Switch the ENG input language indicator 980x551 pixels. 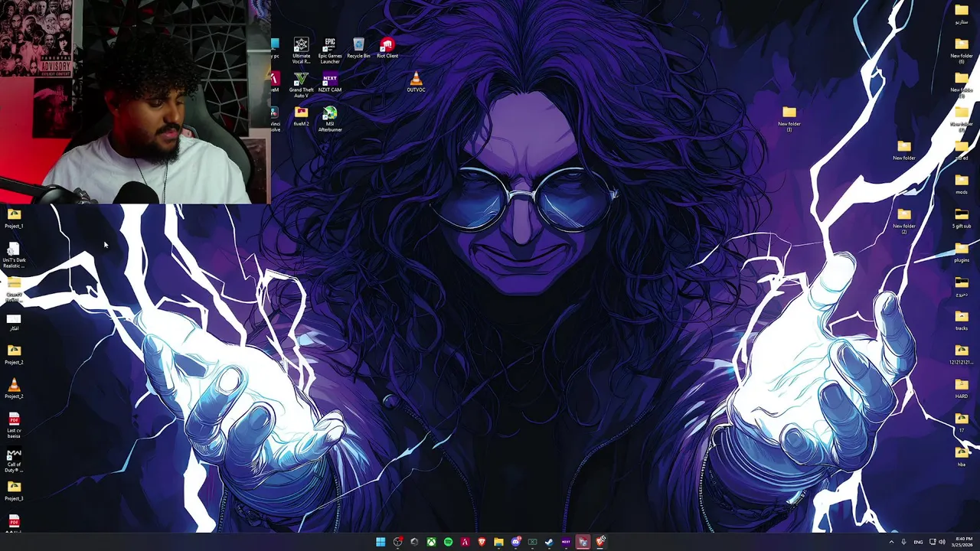pos(918,542)
